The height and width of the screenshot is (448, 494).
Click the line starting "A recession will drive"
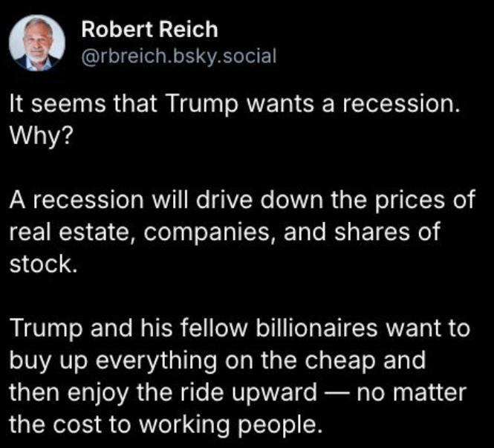click(241, 202)
